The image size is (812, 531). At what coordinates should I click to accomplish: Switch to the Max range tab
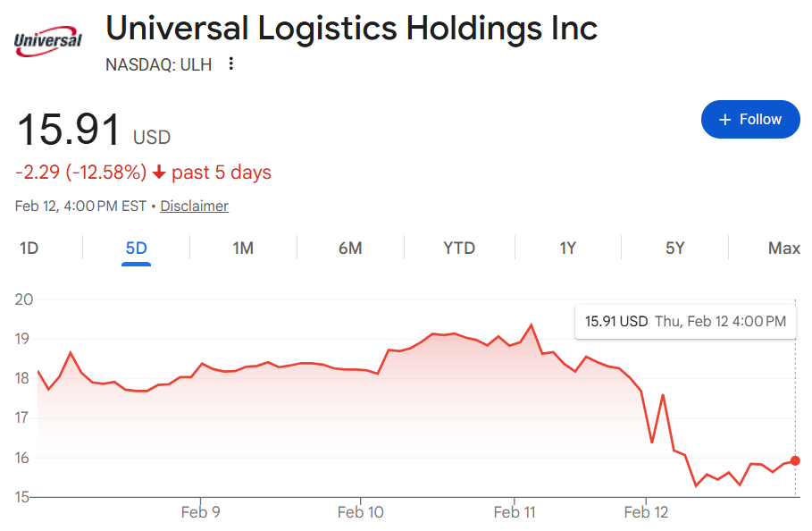(x=783, y=248)
